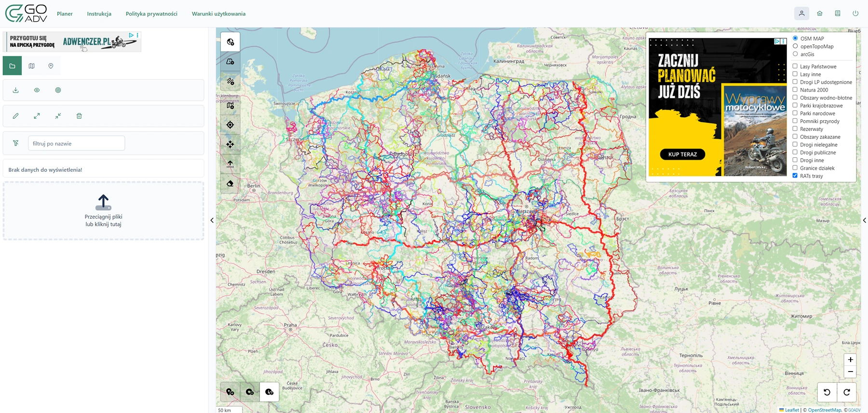This screenshot has width=868, height=413.
Task: Toggle the eye visibility icon
Action: point(37,90)
